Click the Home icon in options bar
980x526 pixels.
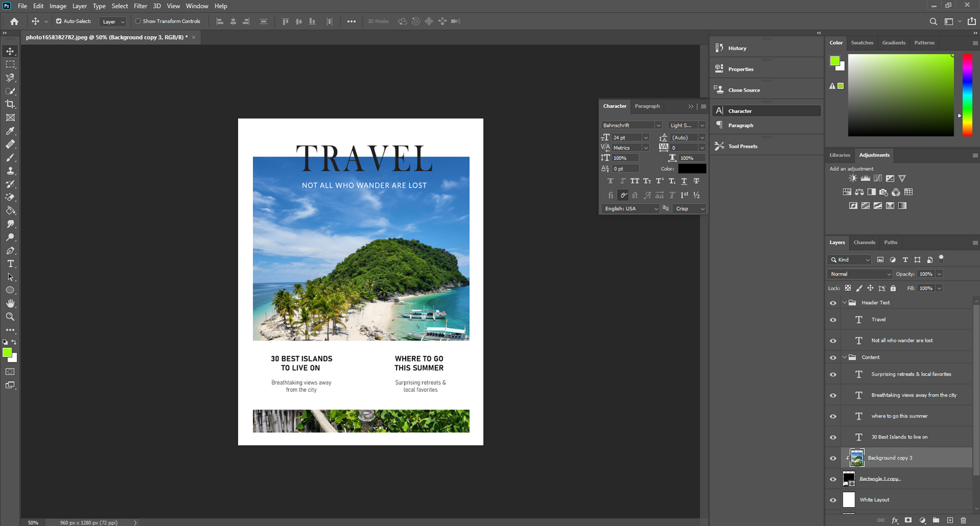[14, 22]
